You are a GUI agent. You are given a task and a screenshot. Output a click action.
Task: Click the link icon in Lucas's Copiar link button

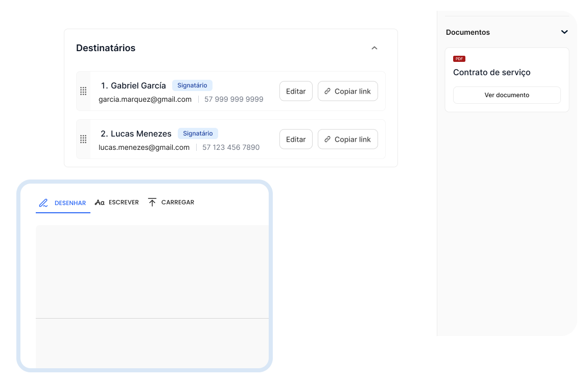(x=327, y=139)
